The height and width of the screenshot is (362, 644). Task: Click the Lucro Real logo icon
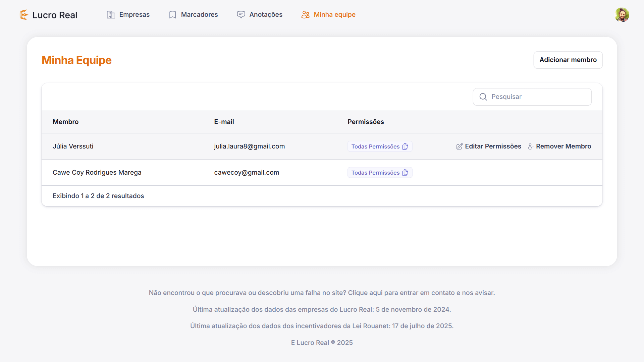tap(24, 15)
